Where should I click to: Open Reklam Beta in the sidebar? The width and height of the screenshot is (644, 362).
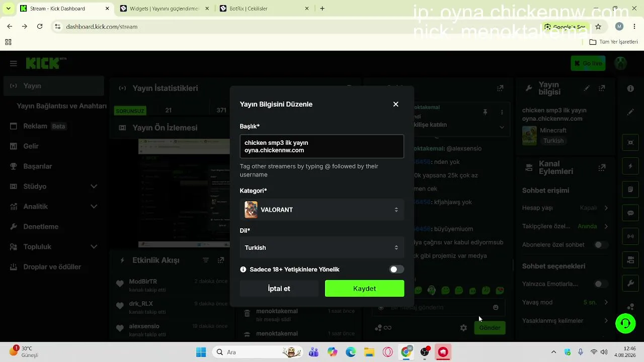click(x=54, y=126)
